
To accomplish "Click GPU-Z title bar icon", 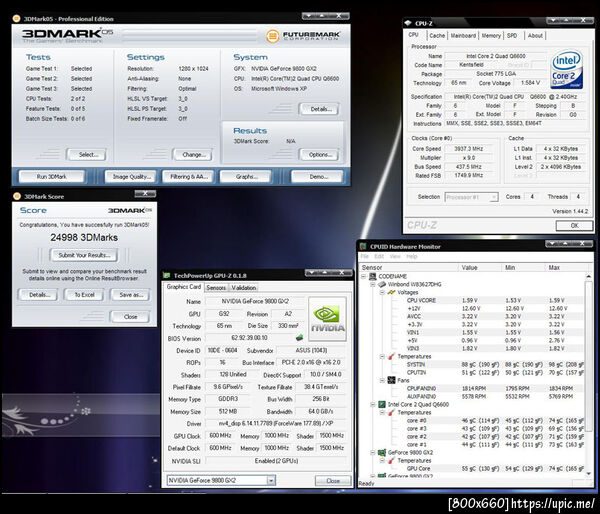I will [166, 276].
